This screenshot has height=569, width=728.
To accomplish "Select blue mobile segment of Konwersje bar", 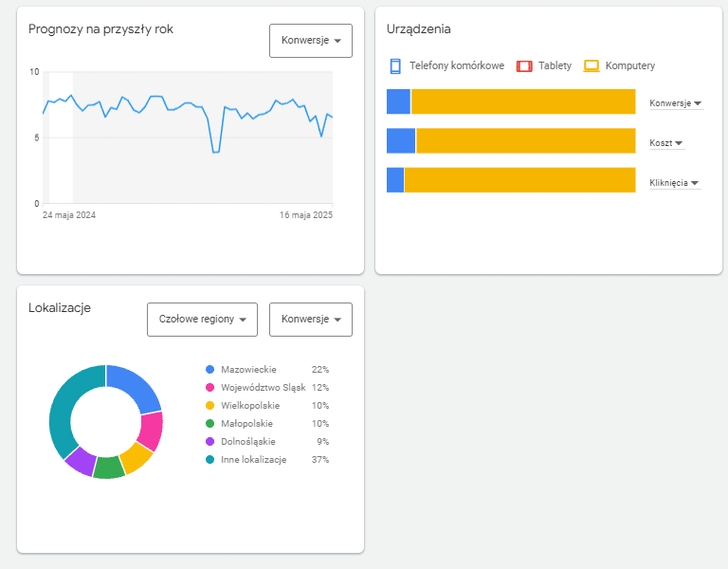I will (x=398, y=101).
